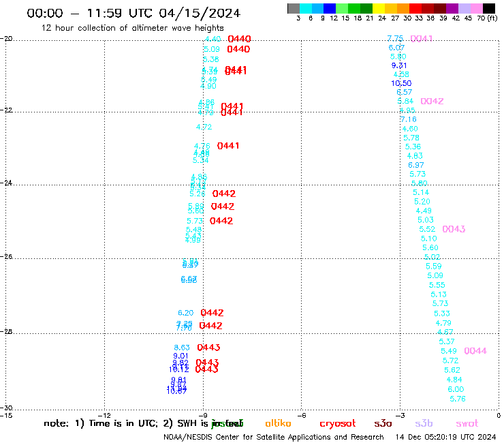
Task: Click red time label '0441' beside 4.76
Action: tap(228, 146)
